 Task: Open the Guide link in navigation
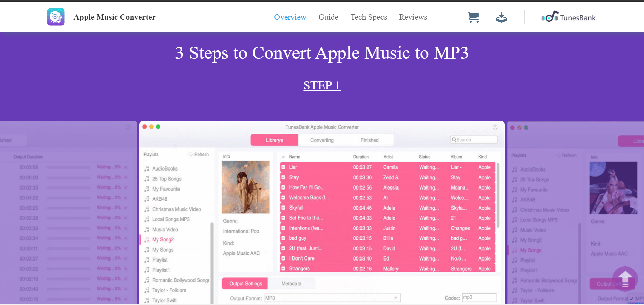click(x=328, y=17)
